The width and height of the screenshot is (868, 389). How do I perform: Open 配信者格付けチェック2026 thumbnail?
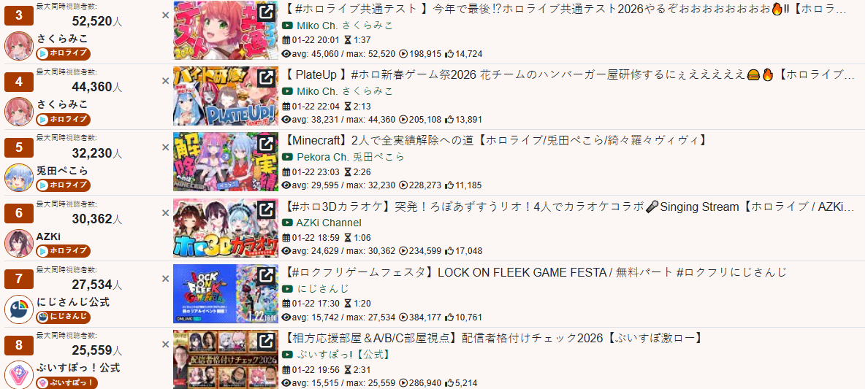click(x=225, y=359)
